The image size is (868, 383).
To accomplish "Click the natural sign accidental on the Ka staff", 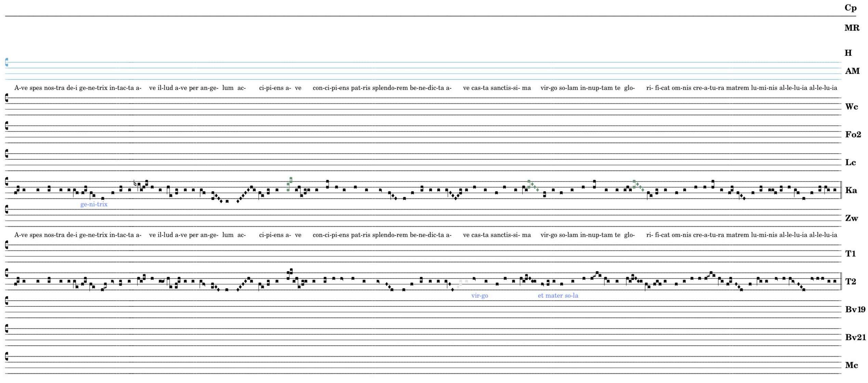I will click(135, 183).
